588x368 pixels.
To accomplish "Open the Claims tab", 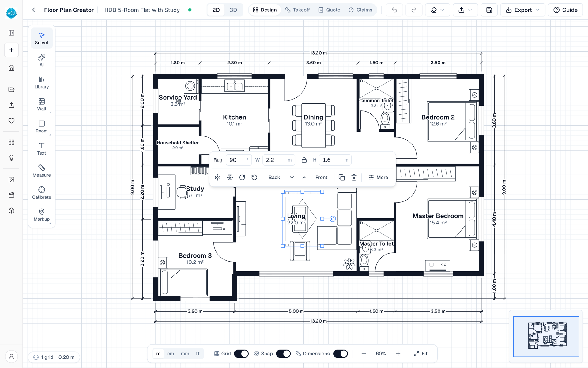I will click(360, 10).
